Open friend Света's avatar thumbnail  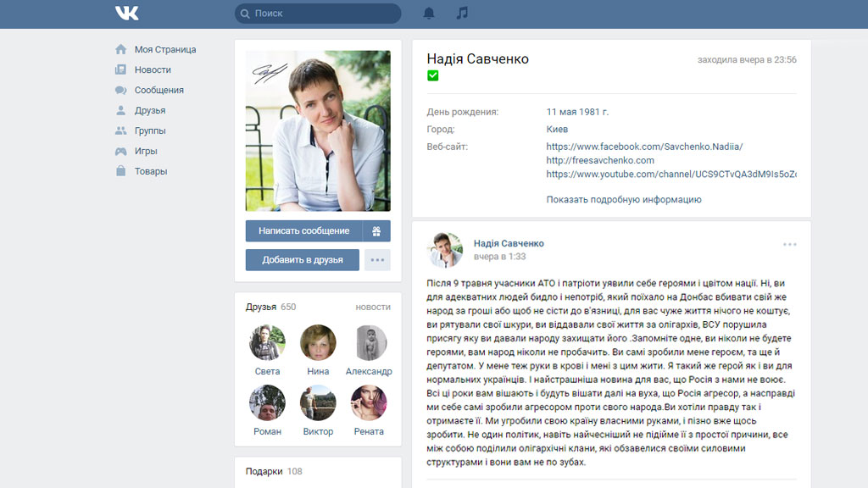[x=267, y=342]
